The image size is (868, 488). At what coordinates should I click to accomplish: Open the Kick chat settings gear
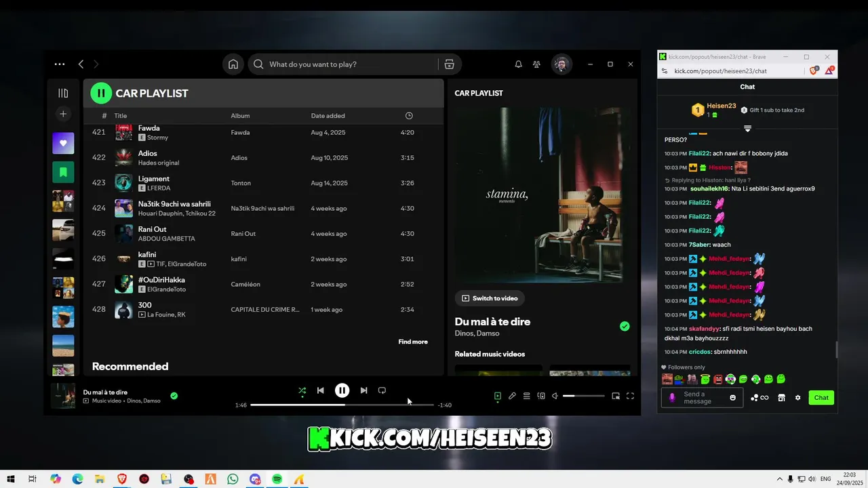point(797,398)
